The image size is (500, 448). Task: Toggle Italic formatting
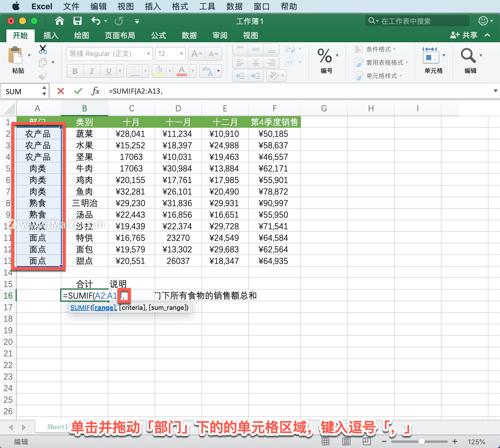(92, 71)
